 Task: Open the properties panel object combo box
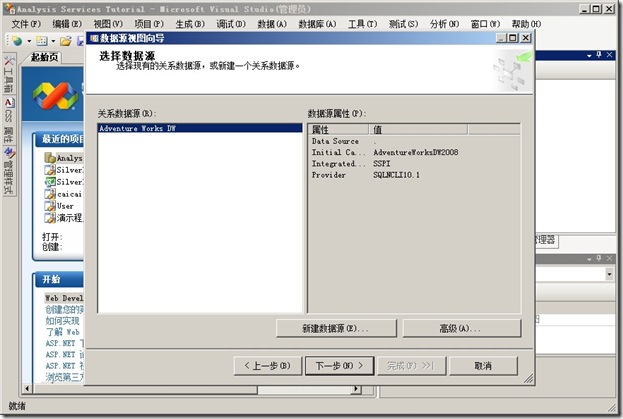609,274
